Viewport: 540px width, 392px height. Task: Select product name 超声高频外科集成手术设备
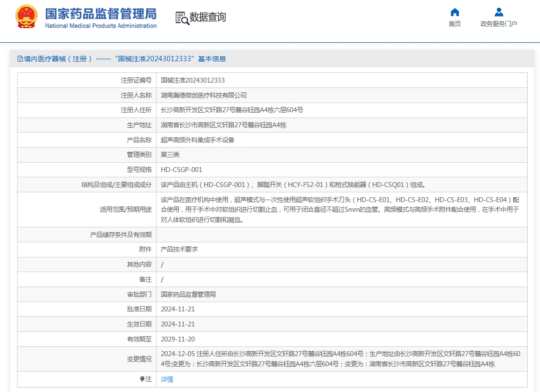tap(197, 140)
